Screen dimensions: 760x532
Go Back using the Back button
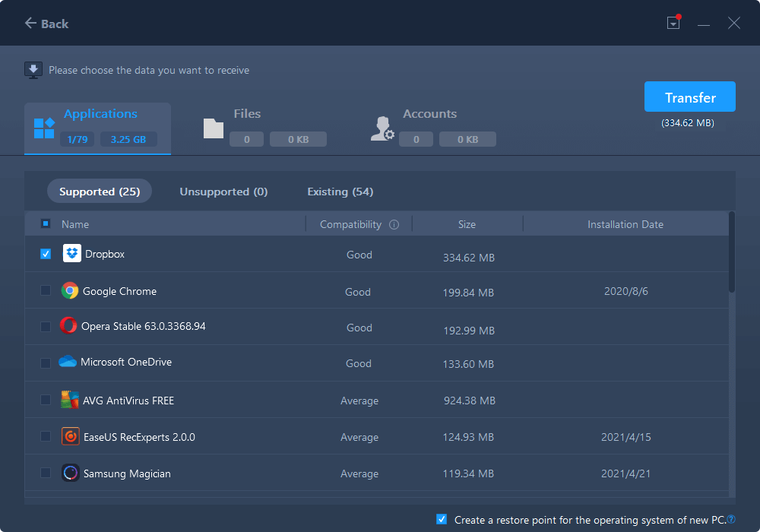pyautogui.click(x=46, y=24)
